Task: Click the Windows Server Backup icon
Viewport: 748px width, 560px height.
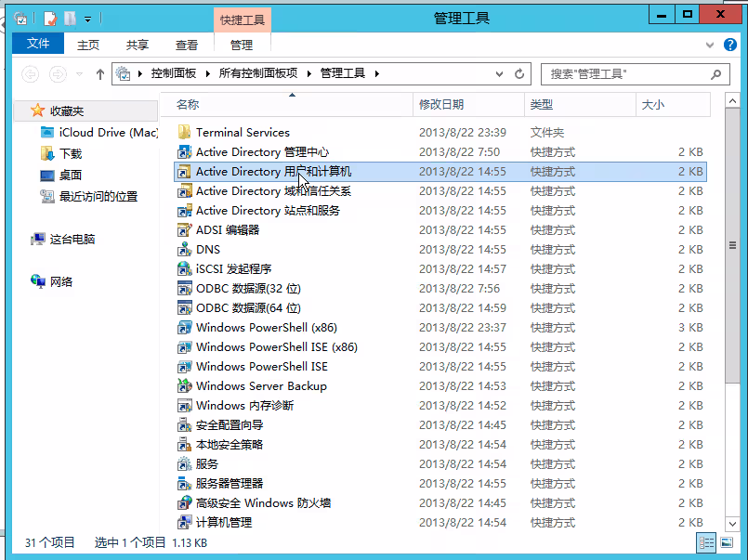Action: click(x=184, y=386)
